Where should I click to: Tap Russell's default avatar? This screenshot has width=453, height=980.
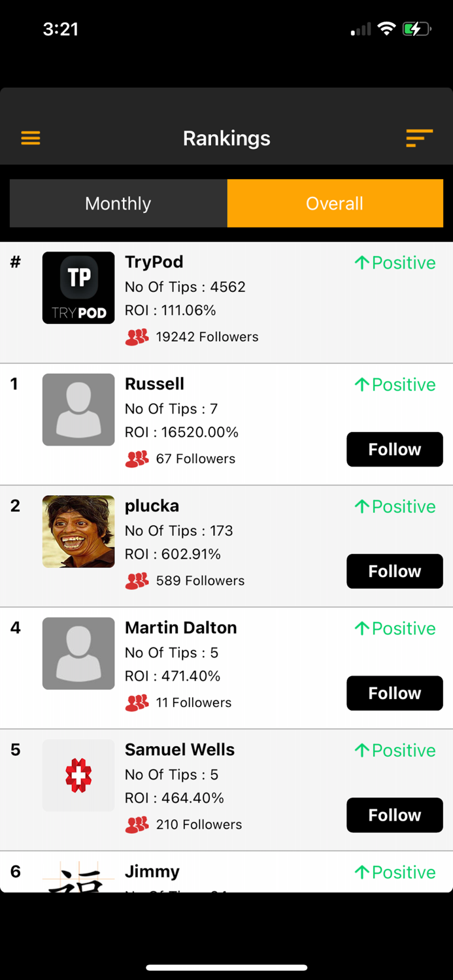click(78, 410)
